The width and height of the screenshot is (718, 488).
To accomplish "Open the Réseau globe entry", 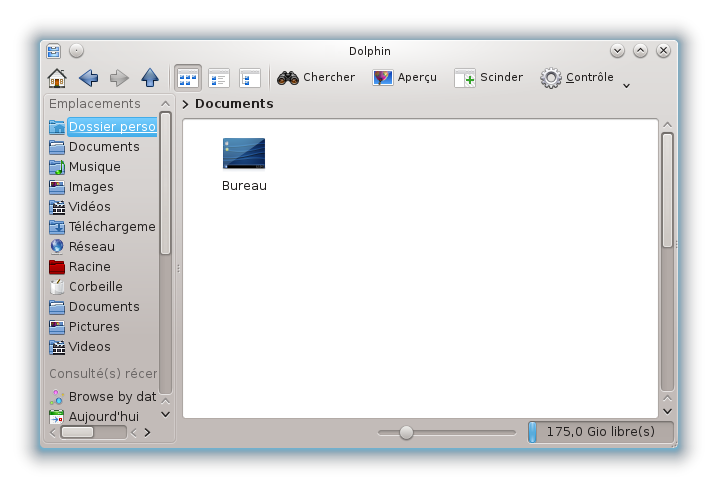I will click(103, 247).
